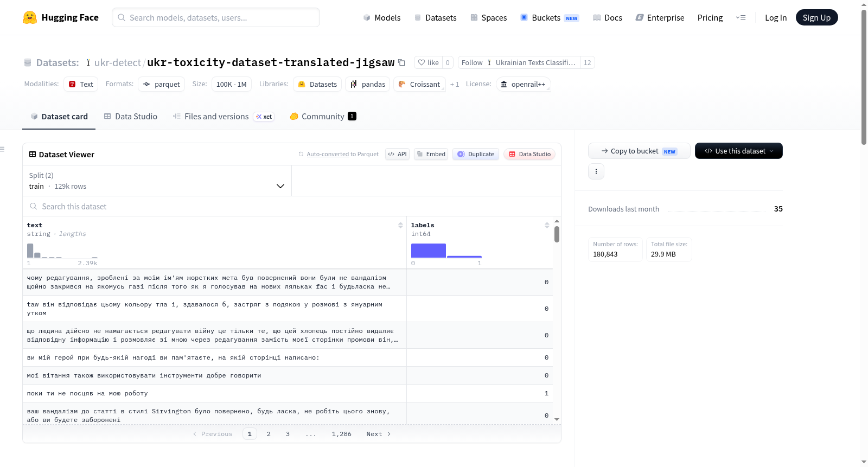
Task: Click the current page 1 button
Action: coord(250,434)
